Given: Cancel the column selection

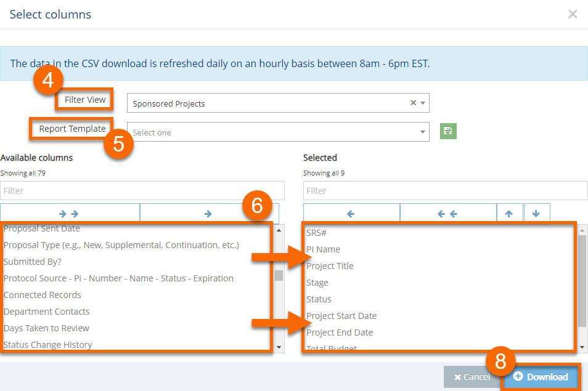Looking at the screenshot, I should (x=472, y=377).
